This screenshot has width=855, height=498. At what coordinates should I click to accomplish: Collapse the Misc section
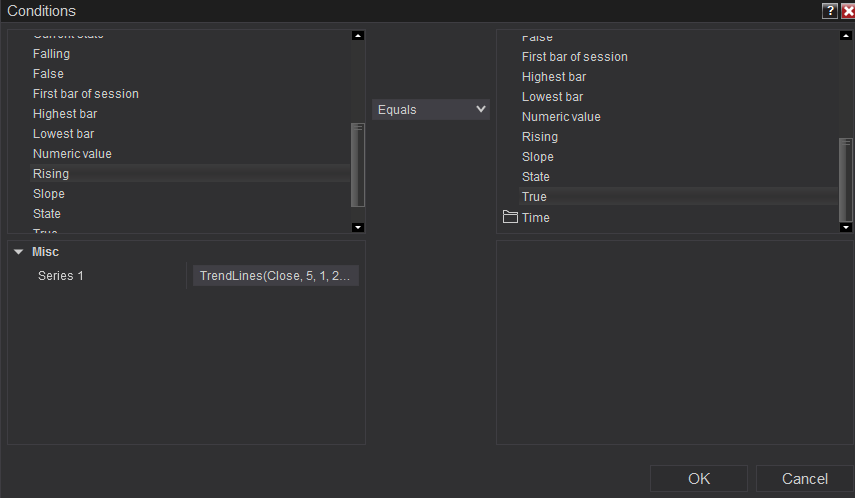(18, 252)
